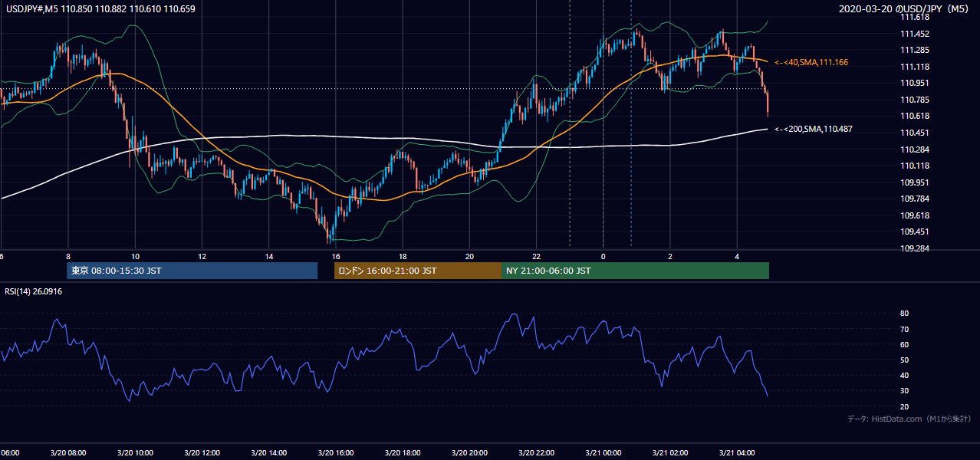Click hour label 22 on price chart axis
The image size is (980, 460).
tap(536, 256)
